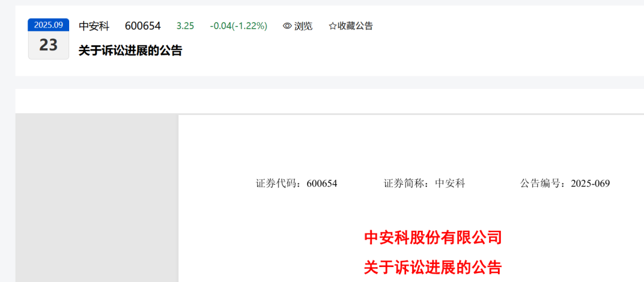Click the red 中安科股份有限公司 heading
The width and height of the screenshot is (644, 282).
pos(433,238)
